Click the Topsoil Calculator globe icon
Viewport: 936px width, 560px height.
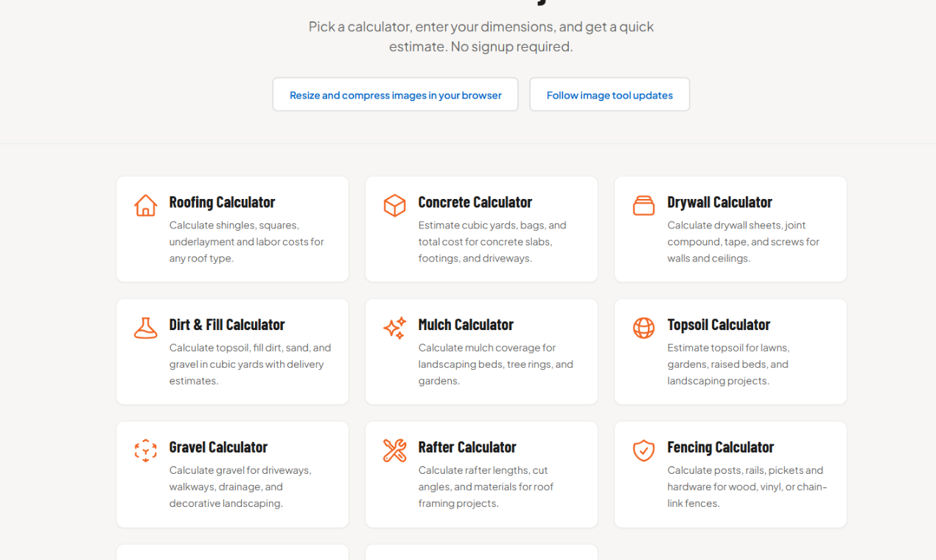[x=643, y=328]
